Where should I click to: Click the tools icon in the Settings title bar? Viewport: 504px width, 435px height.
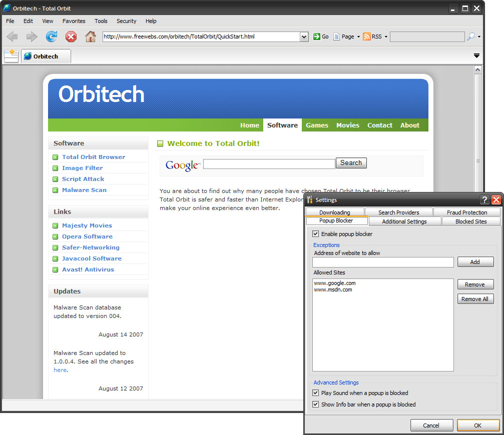[309, 199]
